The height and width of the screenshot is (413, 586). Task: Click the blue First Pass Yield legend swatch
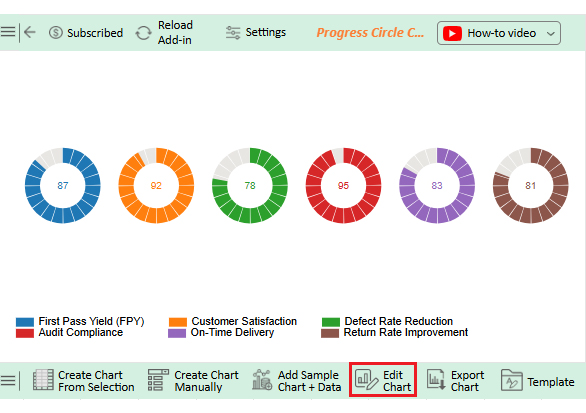click(x=25, y=322)
